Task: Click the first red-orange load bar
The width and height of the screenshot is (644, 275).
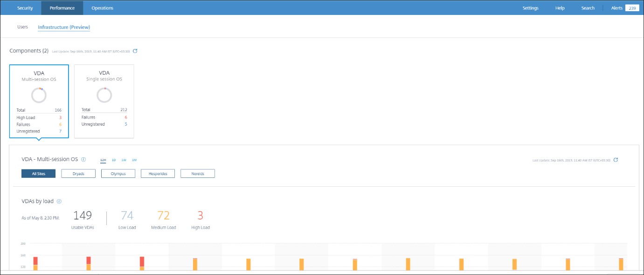Action: [35, 263]
